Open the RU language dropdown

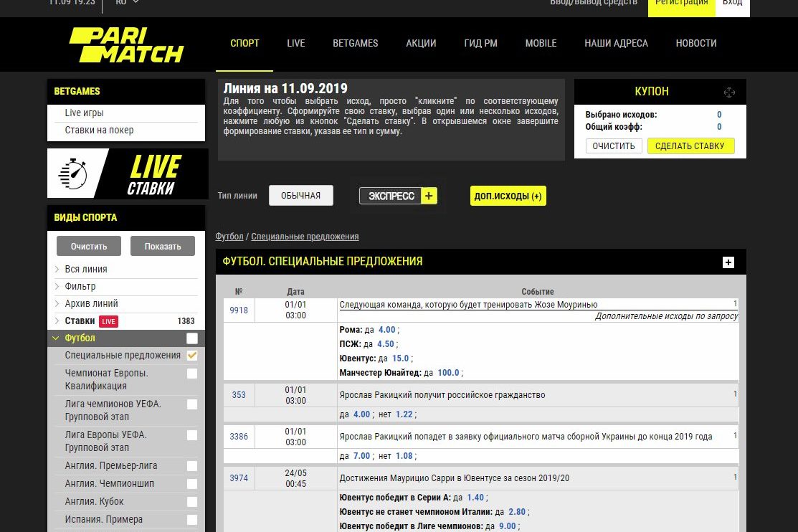coord(128,2)
